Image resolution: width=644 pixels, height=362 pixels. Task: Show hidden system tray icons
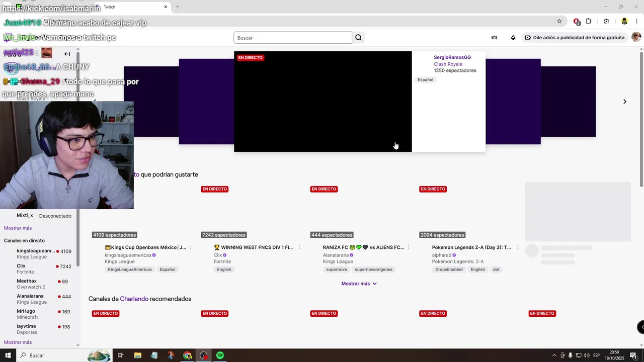pyautogui.click(x=554, y=355)
